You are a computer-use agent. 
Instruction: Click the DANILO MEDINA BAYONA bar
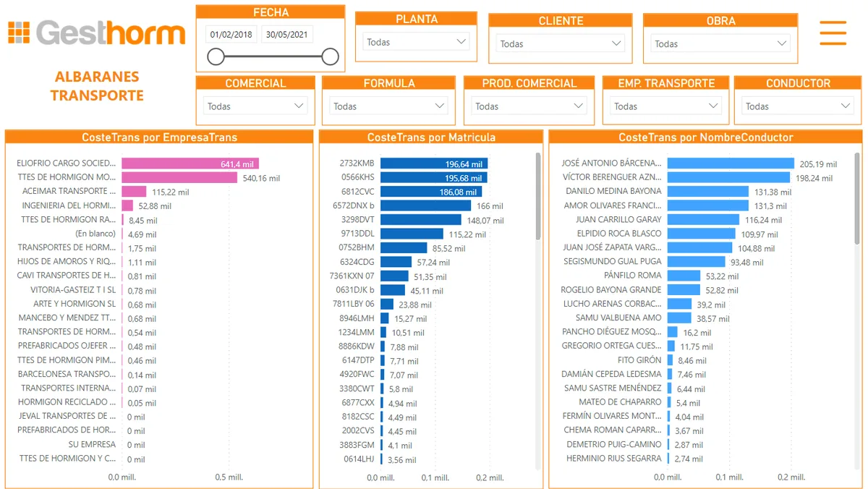coord(708,192)
